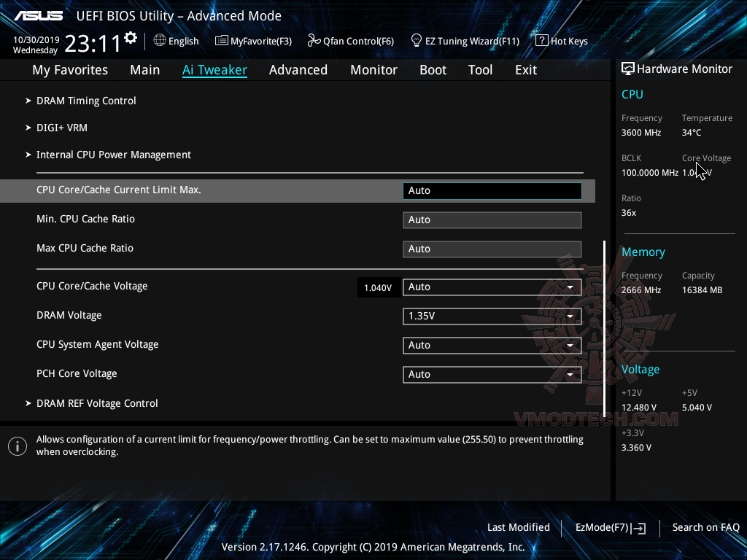Switch to the Advanced tab
Viewport: 747px width, 560px height.
(x=298, y=70)
